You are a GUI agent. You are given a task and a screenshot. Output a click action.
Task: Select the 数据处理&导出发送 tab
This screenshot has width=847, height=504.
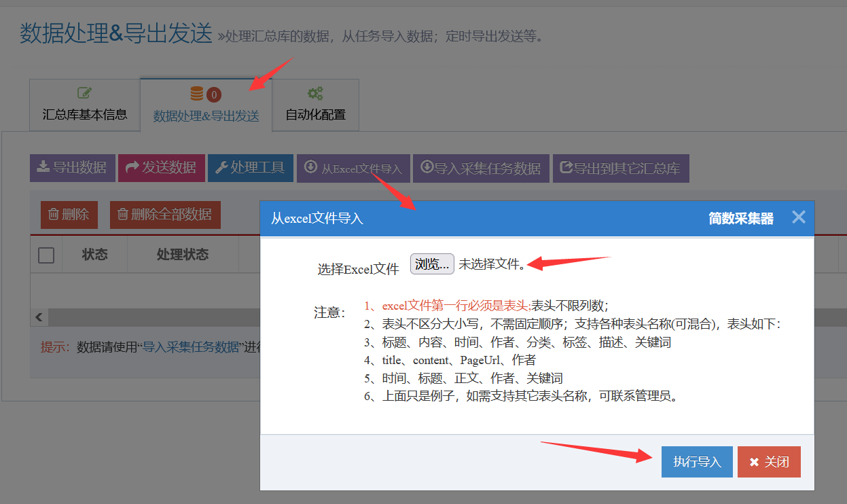click(x=206, y=105)
